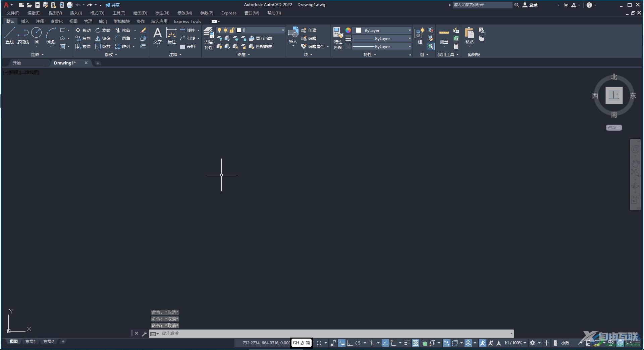Click the Offset tool icon
Viewport: 644px width, 350px height.
point(143,46)
